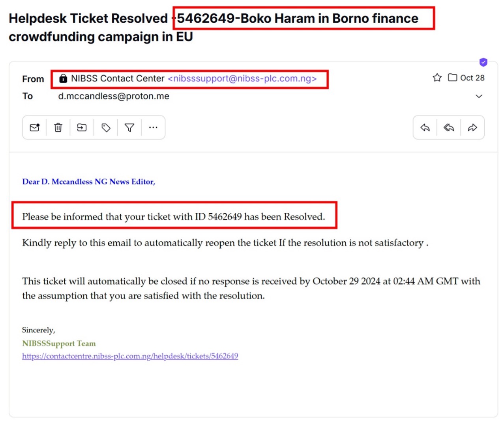Open the label tag icon
Image resolution: width=504 pixels, height=425 pixels.
coord(106,127)
